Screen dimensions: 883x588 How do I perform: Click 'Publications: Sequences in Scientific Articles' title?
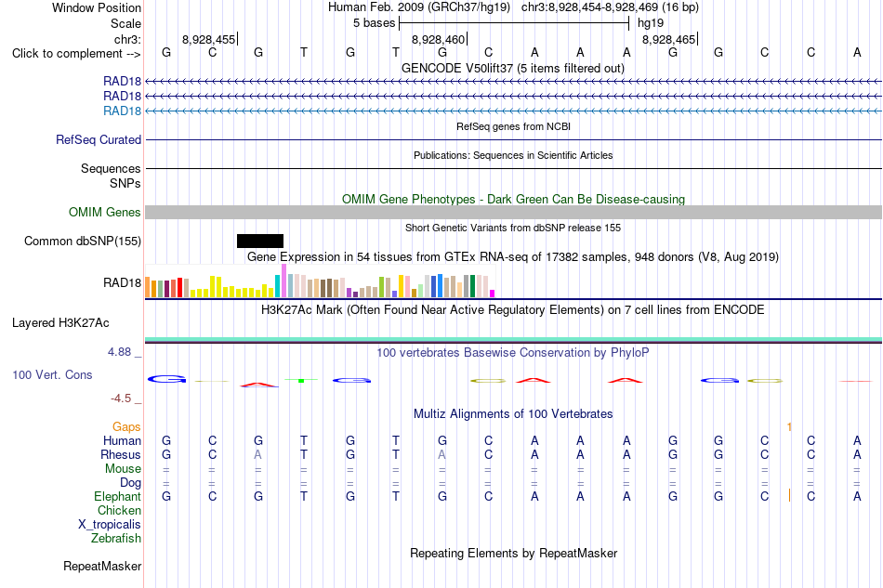513,155
